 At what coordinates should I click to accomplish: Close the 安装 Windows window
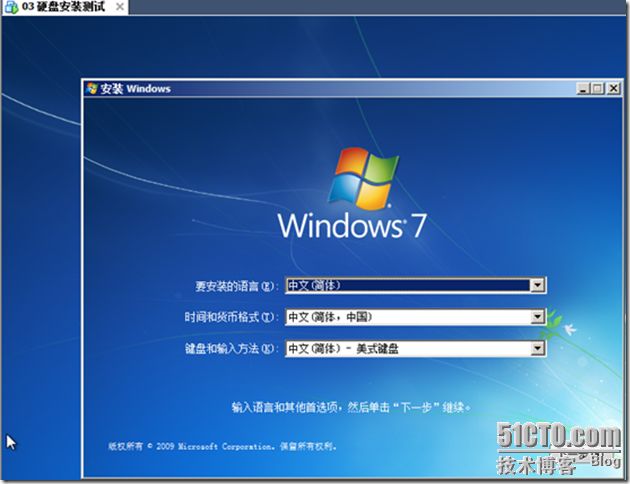pyautogui.click(x=613, y=88)
